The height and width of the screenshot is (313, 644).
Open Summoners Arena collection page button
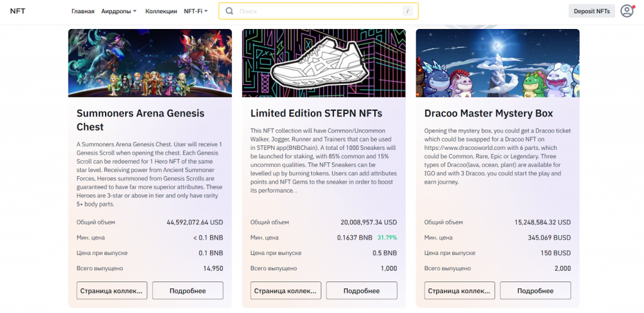[x=112, y=290]
